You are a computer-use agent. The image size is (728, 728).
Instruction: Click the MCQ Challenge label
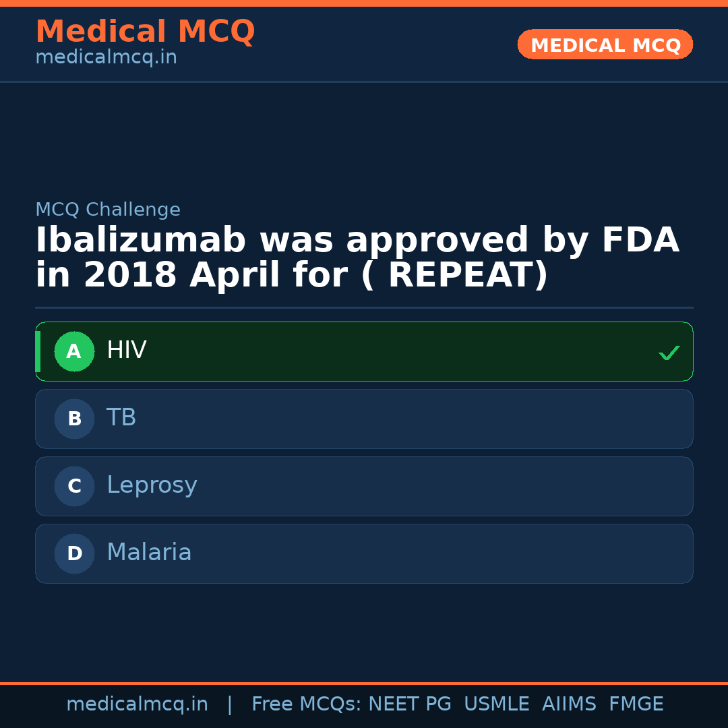pyautogui.click(x=108, y=210)
